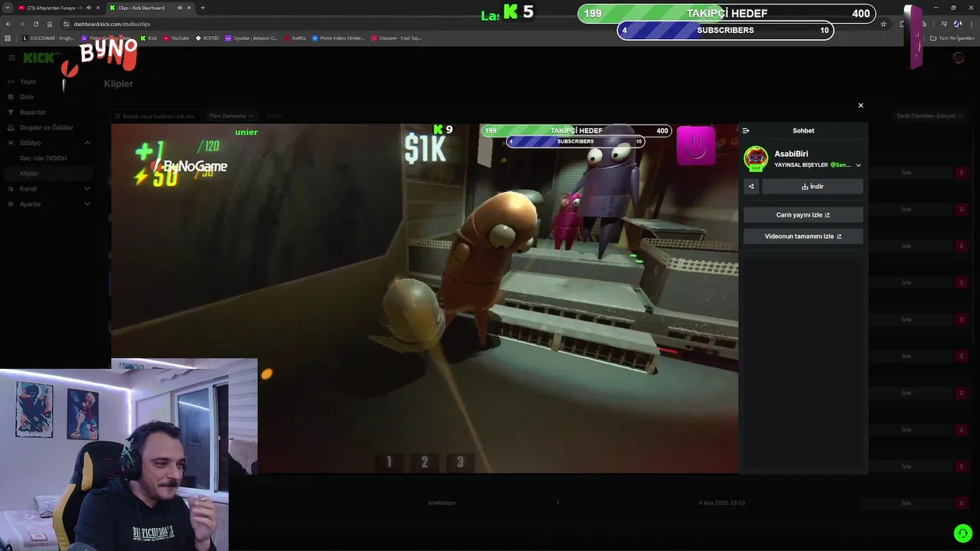
Task: Go forward in browser history
Action: point(22,24)
